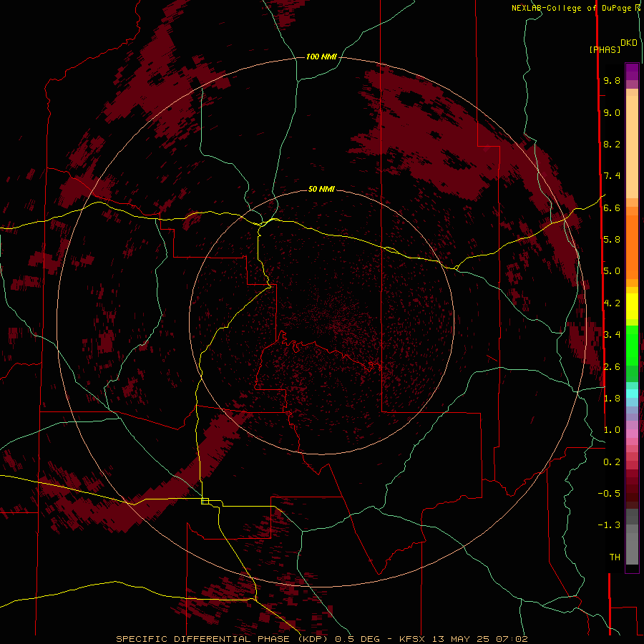Click the -0.5 scale value

click(x=609, y=493)
